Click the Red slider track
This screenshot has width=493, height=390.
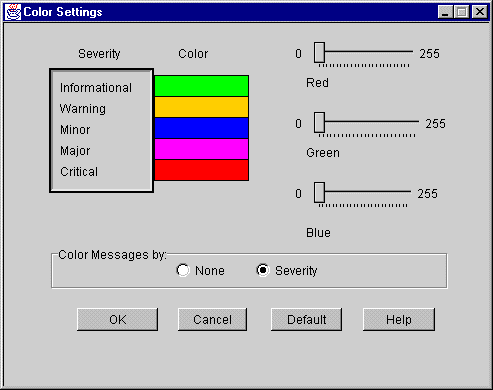[369, 52]
